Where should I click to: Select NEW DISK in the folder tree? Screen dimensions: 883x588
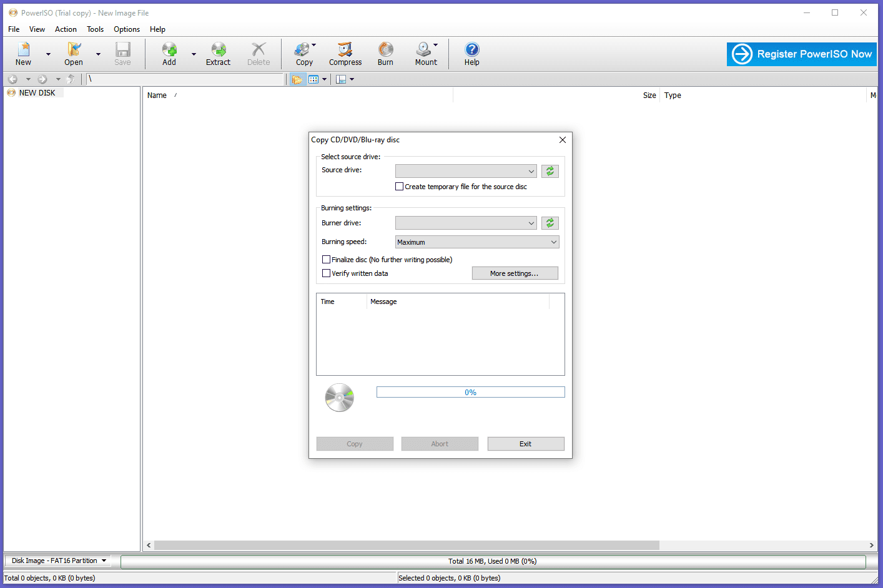tap(37, 93)
